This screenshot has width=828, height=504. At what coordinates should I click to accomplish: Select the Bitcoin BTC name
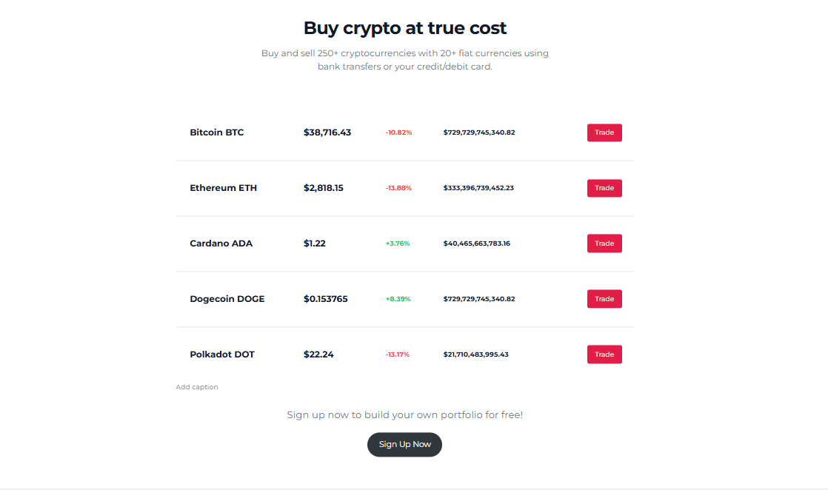[x=216, y=132]
